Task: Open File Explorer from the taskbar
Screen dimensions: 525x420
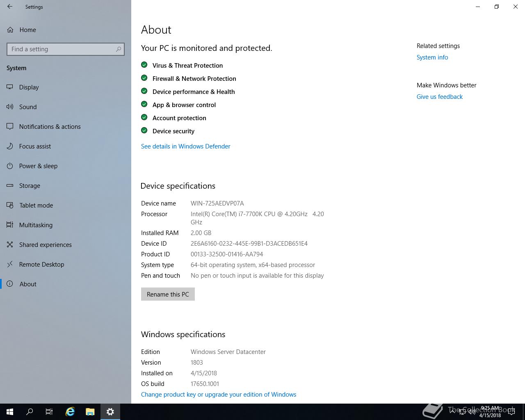Action: point(90,412)
